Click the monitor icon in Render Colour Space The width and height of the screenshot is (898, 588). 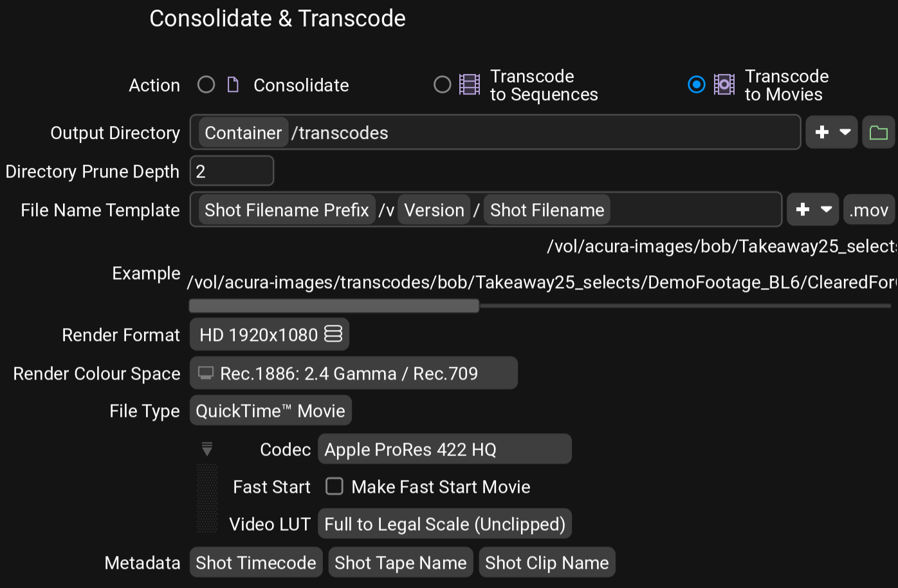pyautogui.click(x=206, y=373)
